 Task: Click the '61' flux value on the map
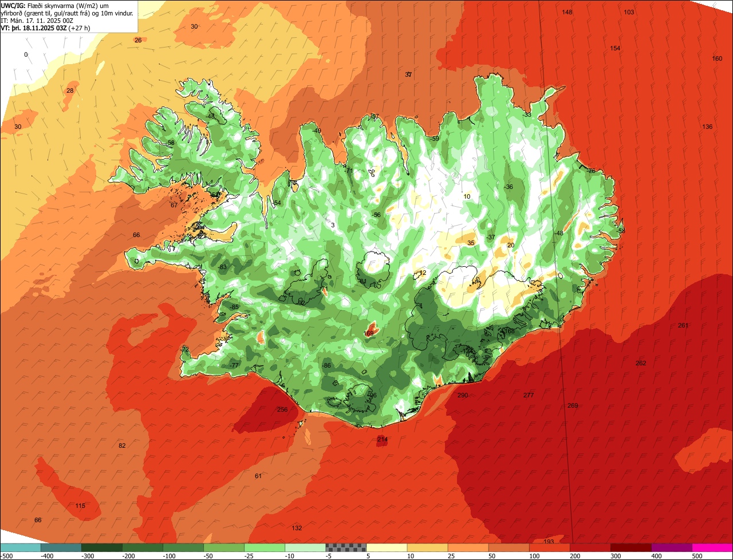[x=258, y=476]
